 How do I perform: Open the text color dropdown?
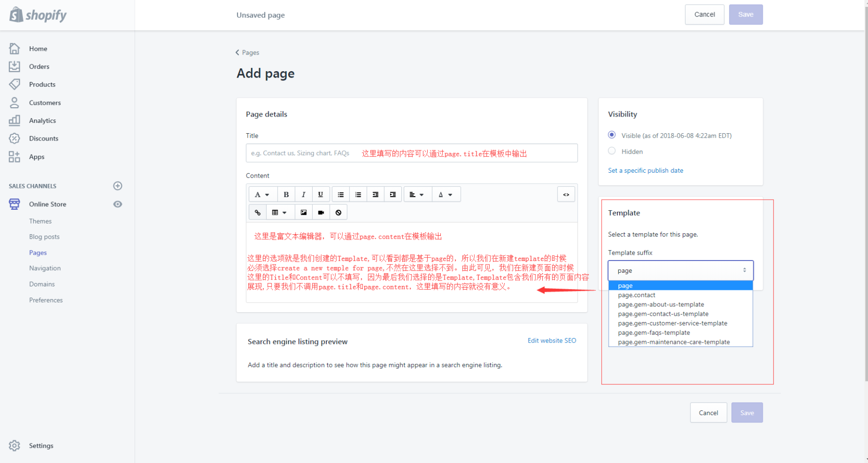pos(446,194)
